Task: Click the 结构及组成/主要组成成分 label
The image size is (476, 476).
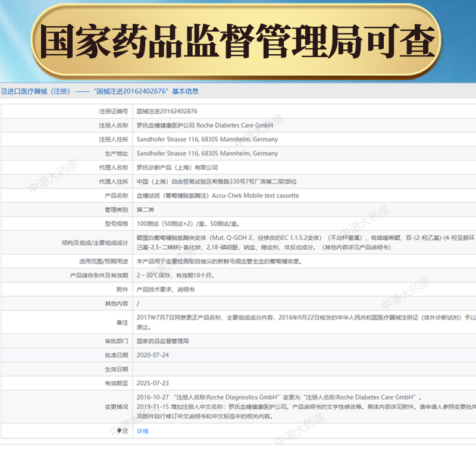Action: pos(95,243)
